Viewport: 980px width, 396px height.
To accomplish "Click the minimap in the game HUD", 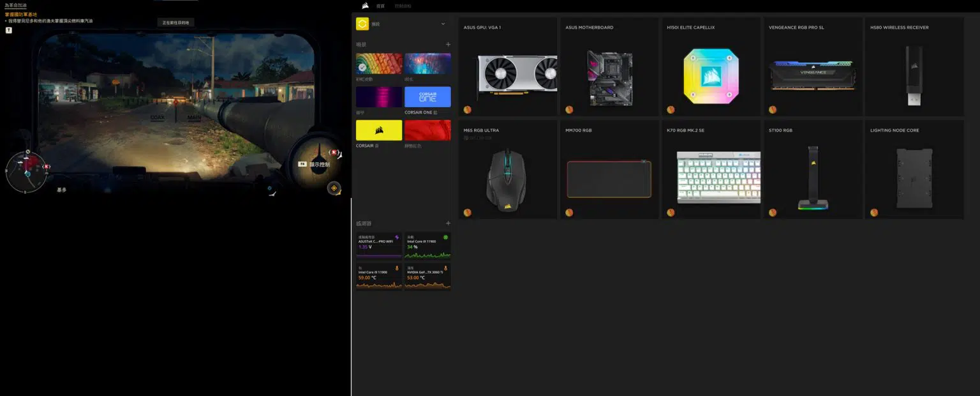I will [26, 172].
